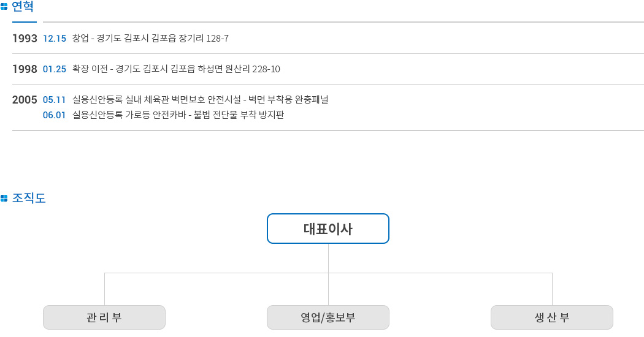This screenshot has width=644, height=337.
Task: Click the 확장 이전 원산리 228-10 entry
Action: tap(176, 69)
